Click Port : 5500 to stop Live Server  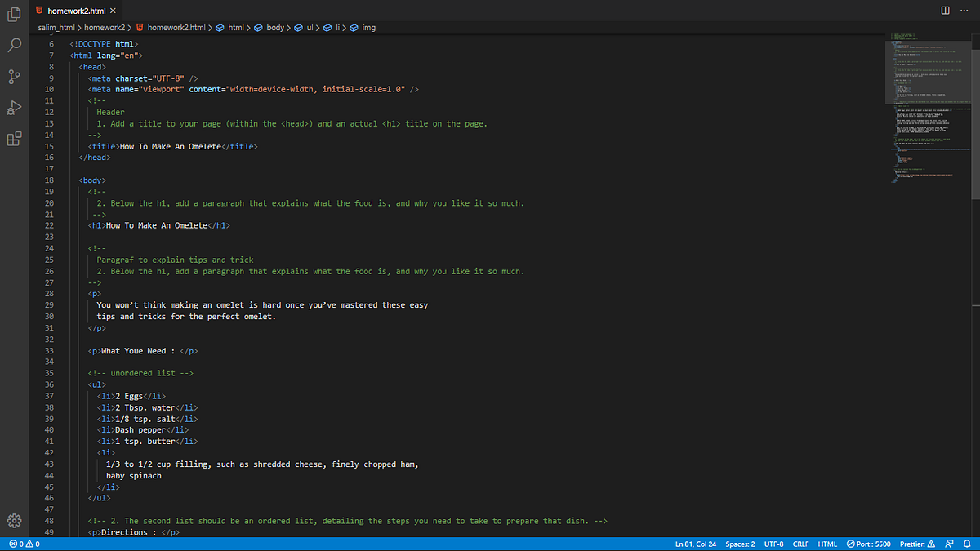click(x=868, y=544)
